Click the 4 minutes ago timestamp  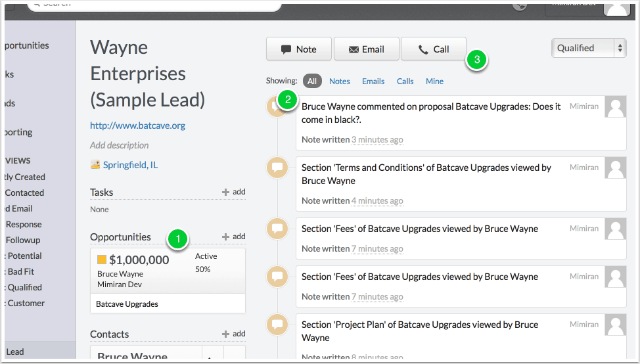377,201
